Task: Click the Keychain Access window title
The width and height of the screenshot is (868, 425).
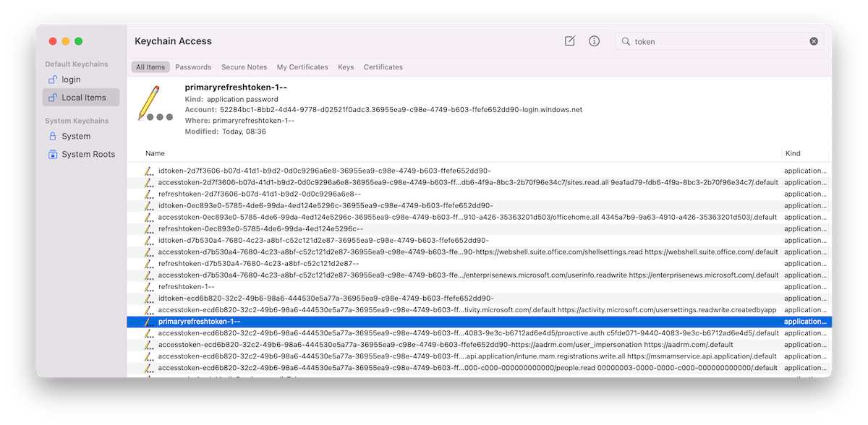Action: click(x=173, y=41)
